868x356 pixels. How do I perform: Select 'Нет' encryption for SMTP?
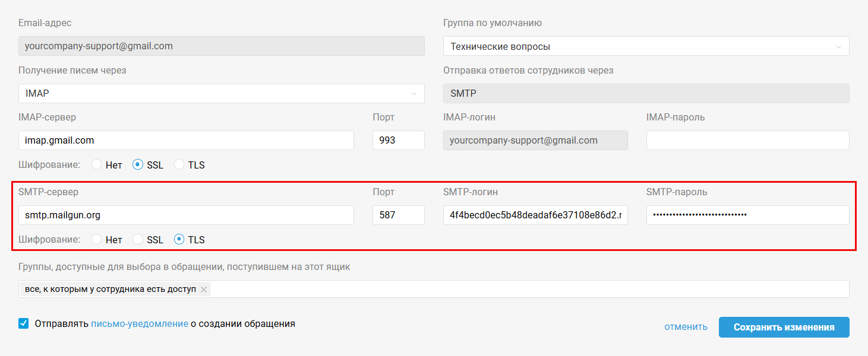97,240
